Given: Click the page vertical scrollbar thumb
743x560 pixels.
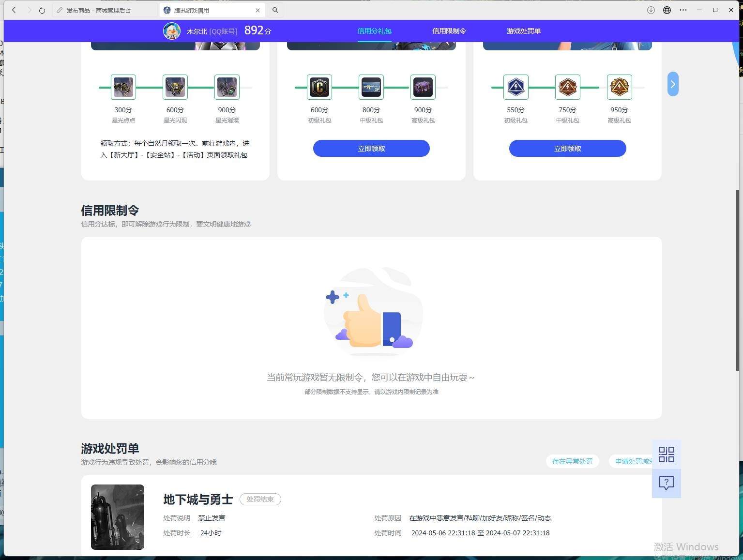Looking at the screenshot, I should [x=738, y=280].
